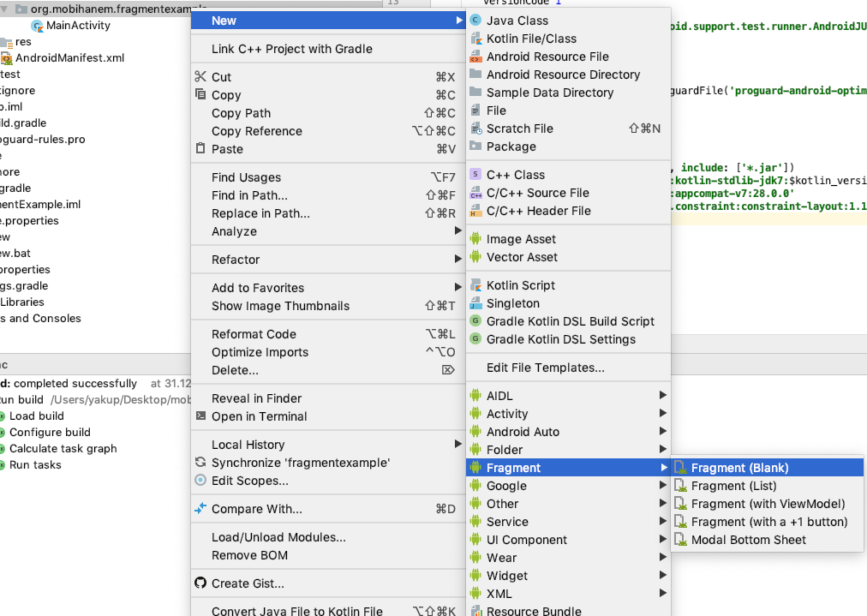867x616 pixels.
Task: Expand the Widget submenu arrow
Action: tap(663, 575)
